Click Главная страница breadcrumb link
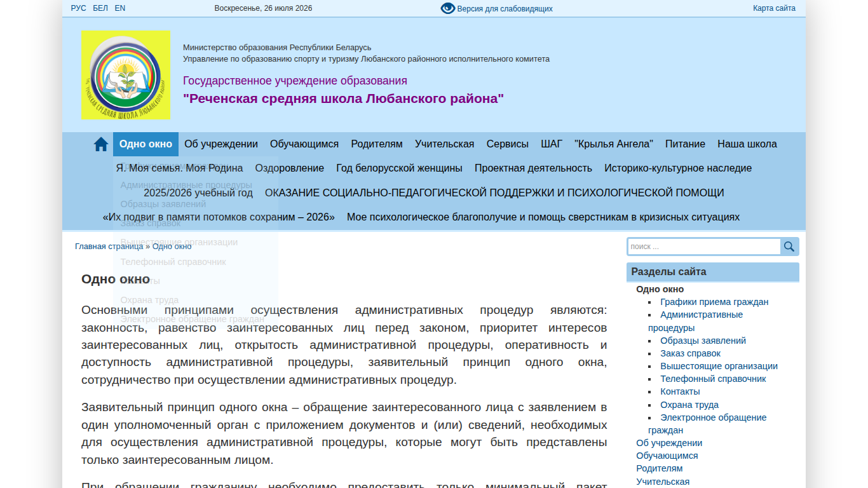The width and height of the screenshot is (868, 488). [x=109, y=247]
